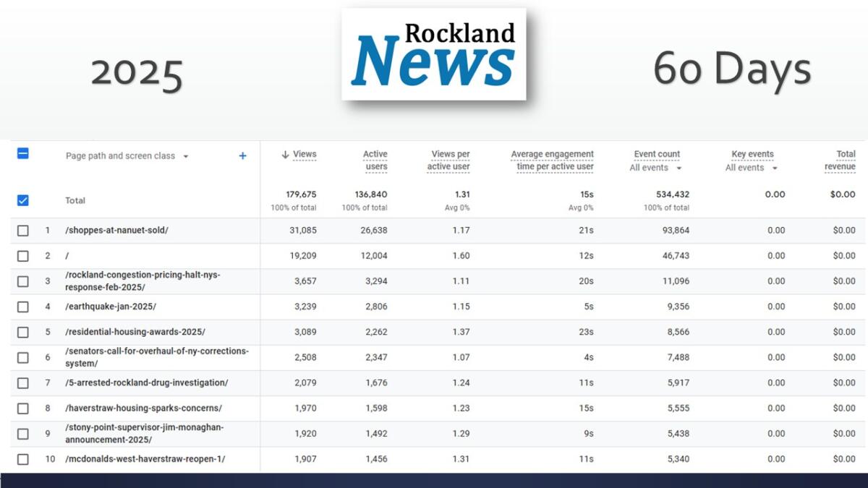Image resolution: width=868 pixels, height=488 pixels.
Task: Sort by Average engagement time header
Action: coord(553,160)
